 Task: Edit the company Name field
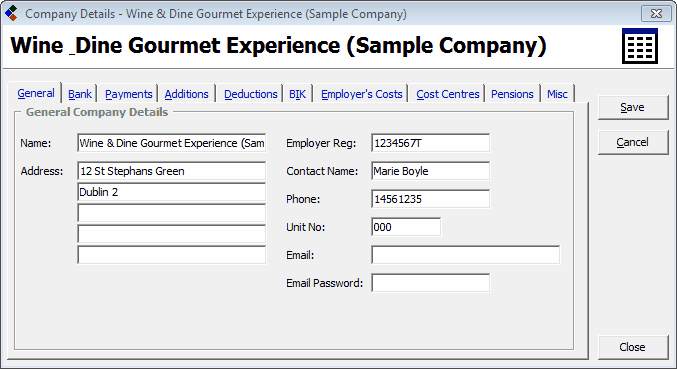pyautogui.click(x=172, y=143)
